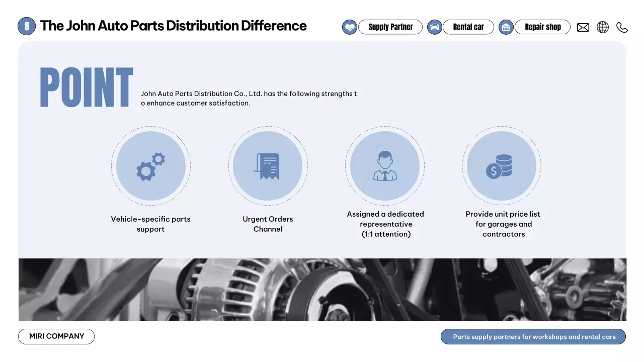The height and width of the screenshot is (362, 644).
Task: Click the page number 8 badge
Action: pyautogui.click(x=27, y=26)
